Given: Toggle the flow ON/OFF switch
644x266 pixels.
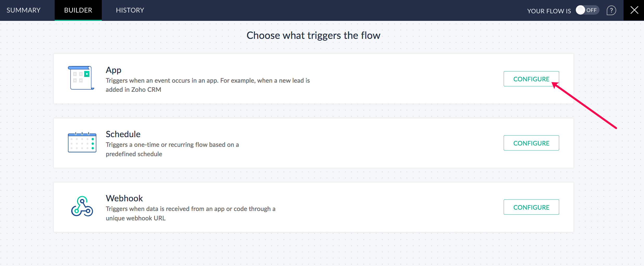Looking at the screenshot, I should [x=587, y=10].
